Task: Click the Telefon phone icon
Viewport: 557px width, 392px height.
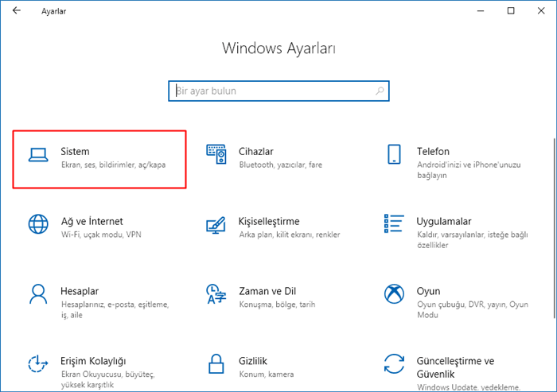Action: click(x=394, y=154)
